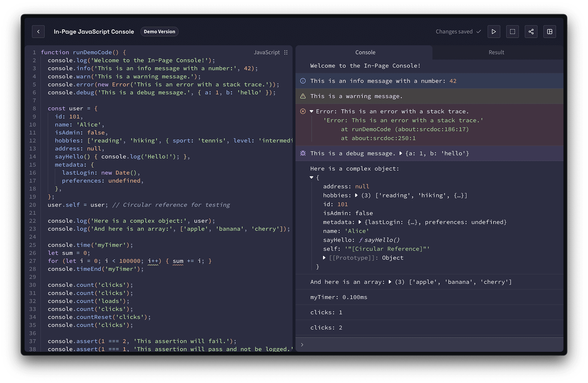Image resolution: width=588 pixels, height=383 pixels.
Task: Click the dashed square selection icon
Action: coord(513,32)
